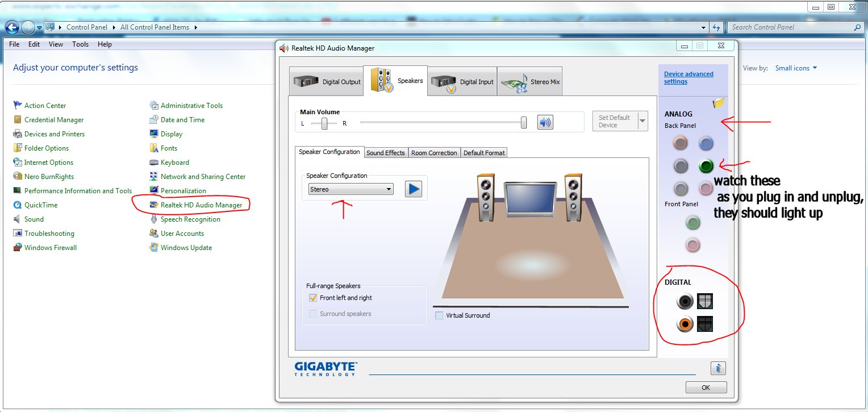The image size is (868, 412).
Task: Select the blue back panel jack
Action: (706, 143)
